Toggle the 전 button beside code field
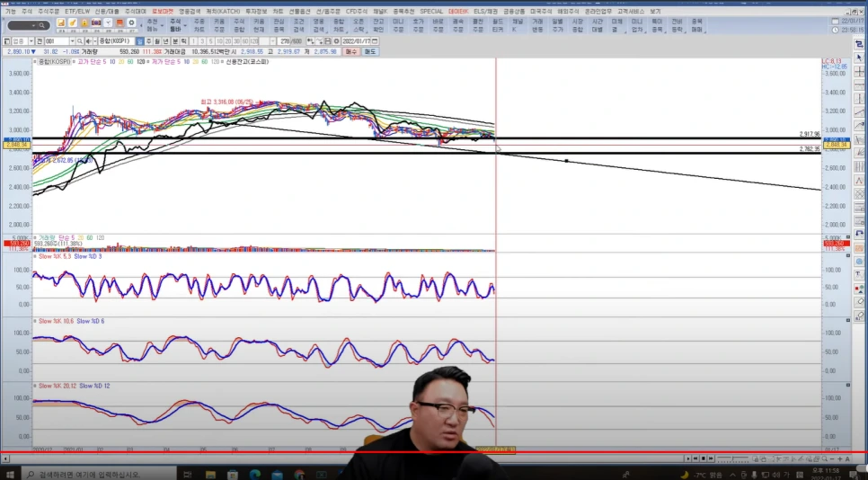Screen dimensions: 868x480 pyautogui.click(x=40, y=41)
